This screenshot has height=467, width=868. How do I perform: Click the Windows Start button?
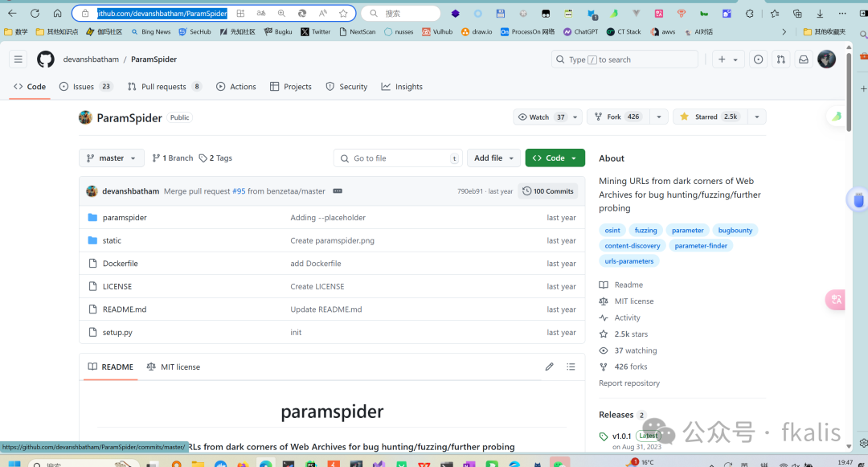click(x=14, y=463)
